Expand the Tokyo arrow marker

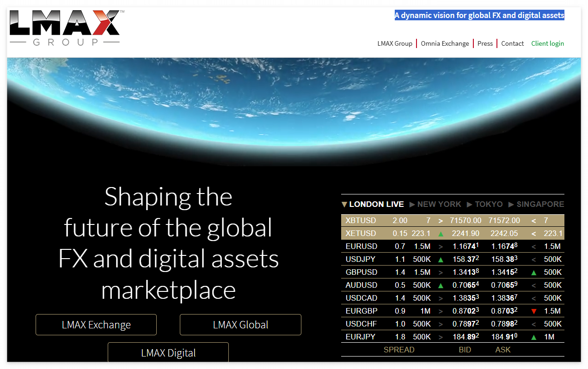(x=470, y=204)
